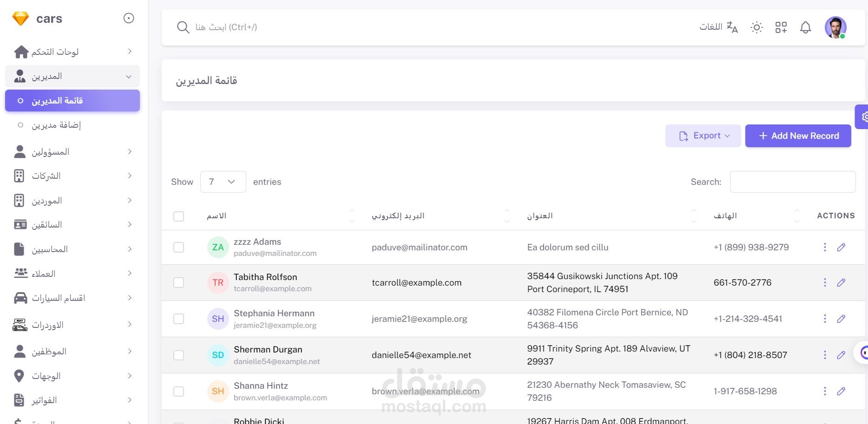Open the language translate icon

coord(732,27)
